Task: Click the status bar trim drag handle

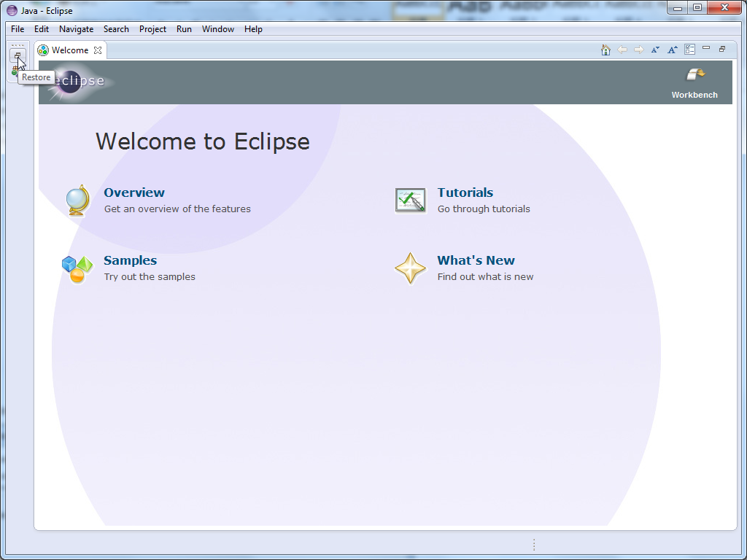Action: click(x=534, y=545)
